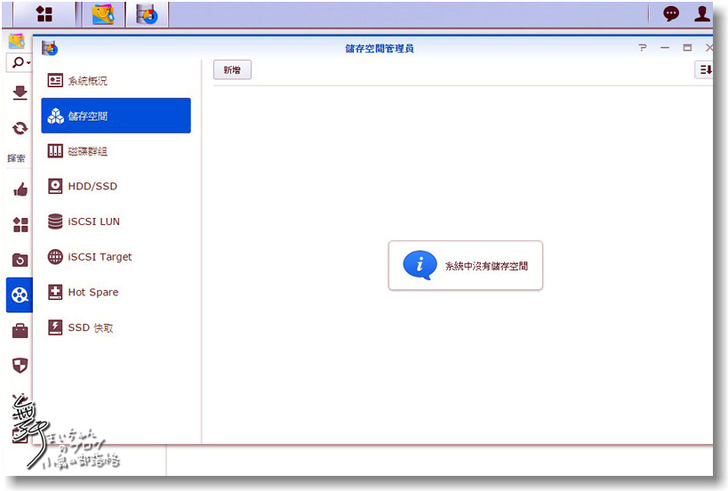The height and width of the screenshot is (491, 728).
Task: Open the download icon in Package Center sidebar
Action: [20, 93]
